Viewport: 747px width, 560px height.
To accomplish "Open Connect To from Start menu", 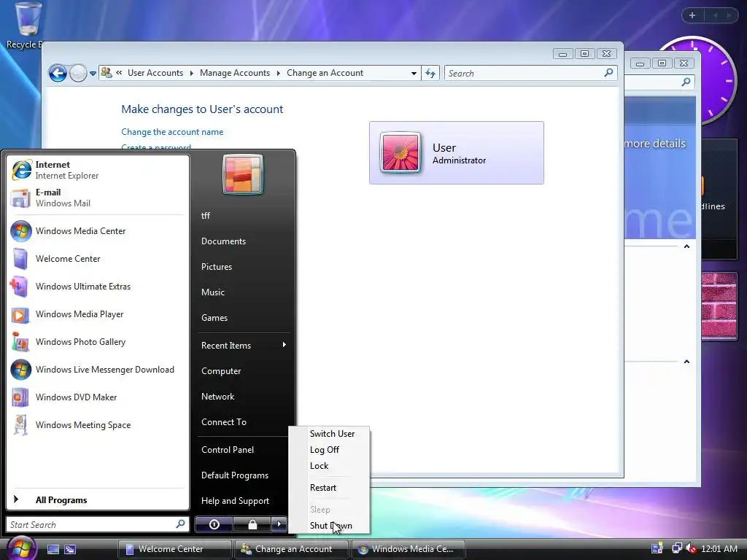I will pyautogui.click(x=244, y=422).
